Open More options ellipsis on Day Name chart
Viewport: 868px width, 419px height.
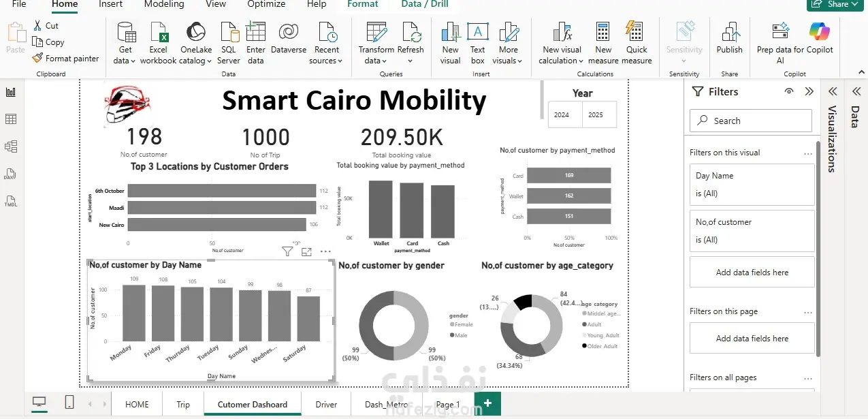(x=325, y=252)
